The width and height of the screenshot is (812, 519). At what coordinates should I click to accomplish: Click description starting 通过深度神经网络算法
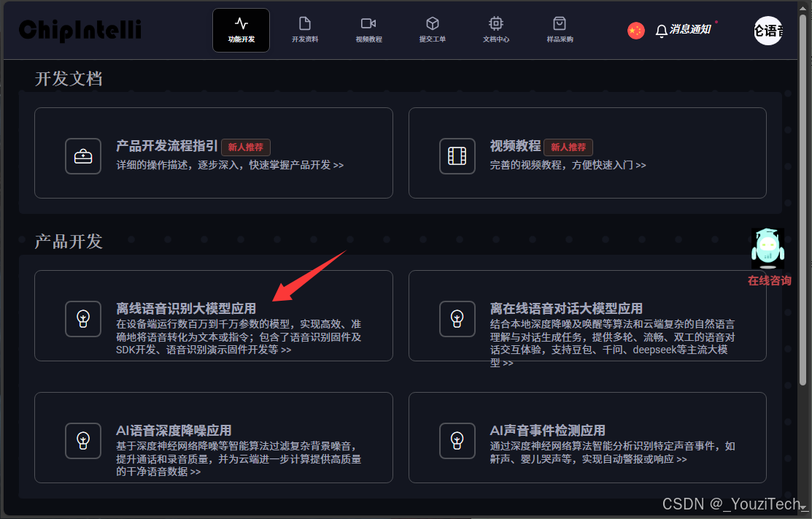pyautogui.click(x=613, y=453)
